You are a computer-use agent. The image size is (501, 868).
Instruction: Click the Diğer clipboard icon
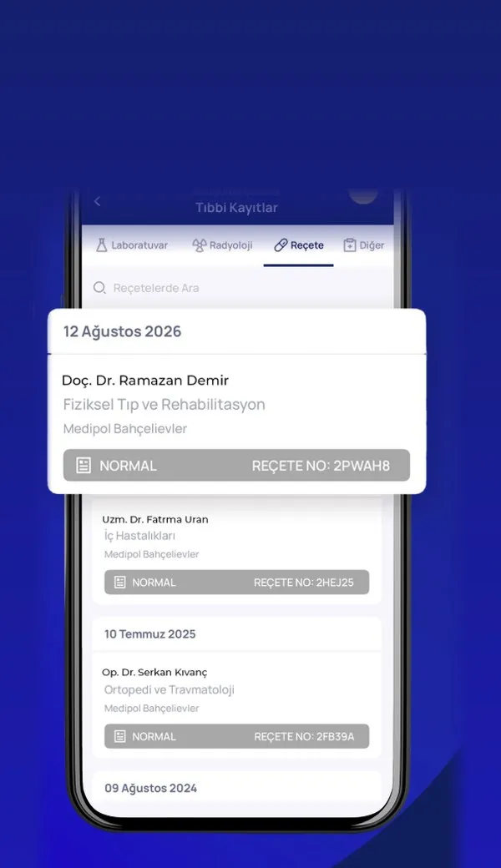click(349, 245)
